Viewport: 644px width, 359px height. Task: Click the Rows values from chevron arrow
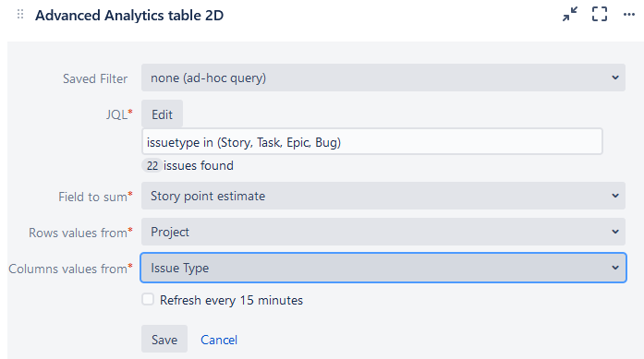614,232
